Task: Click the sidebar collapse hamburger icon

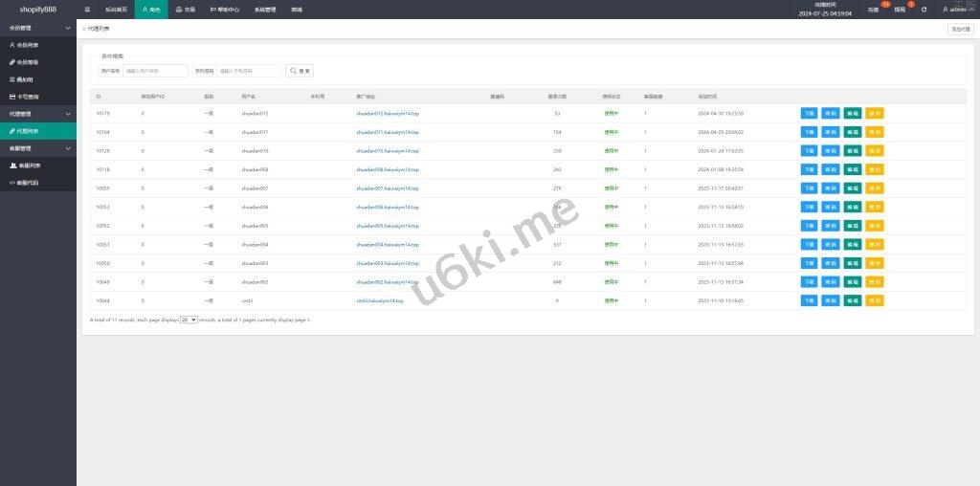Action: 87,9
